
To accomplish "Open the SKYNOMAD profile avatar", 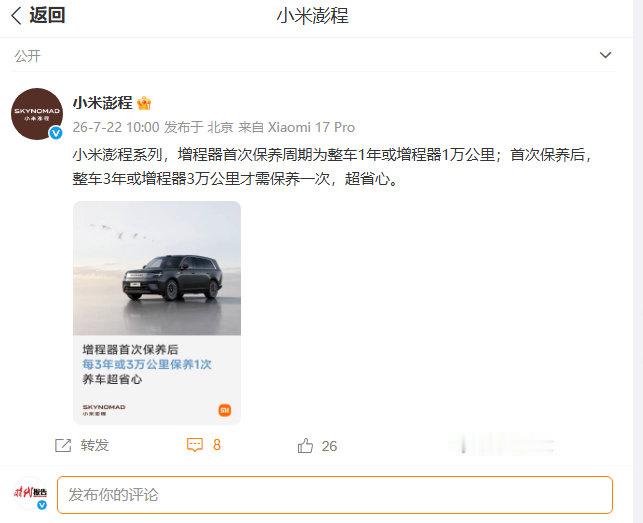I will 37,114.
